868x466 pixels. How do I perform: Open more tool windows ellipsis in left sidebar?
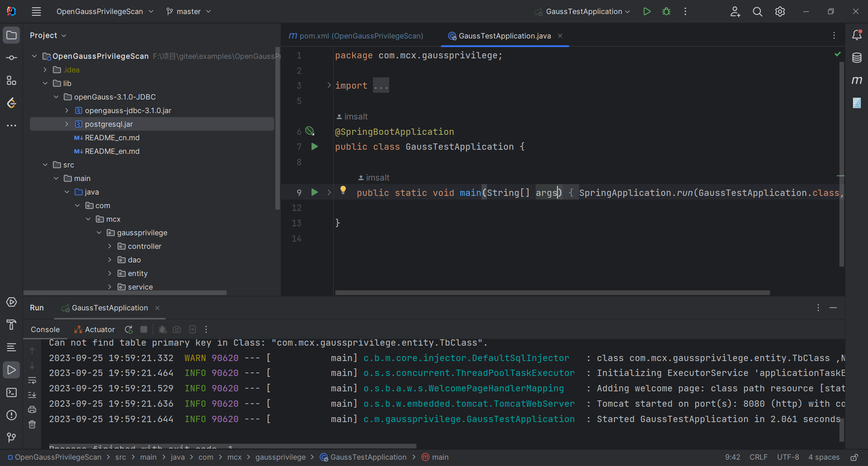click(x=12, y=126)
